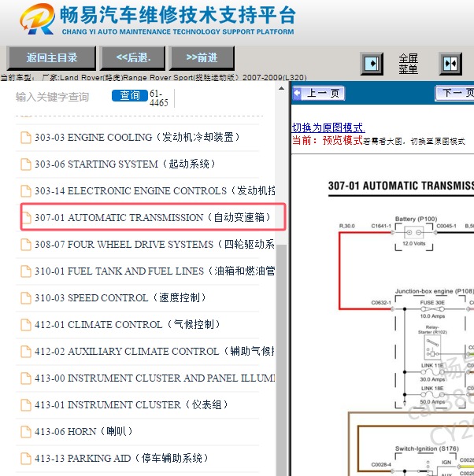Click the 全屏菜单 fullscreen menu label
The width and height of the screenshot is (474, 476).
[x=408, y=64]
